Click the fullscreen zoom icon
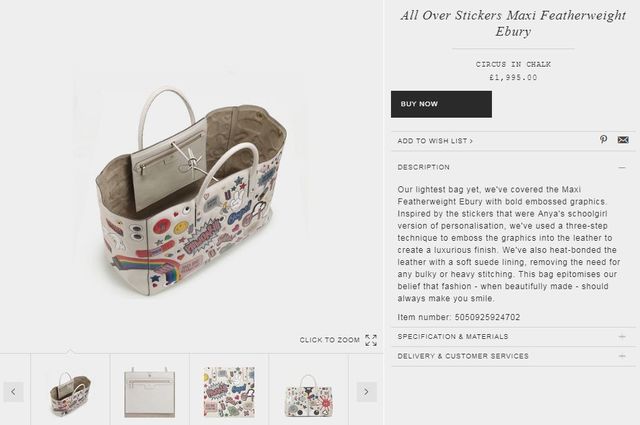 click(371, 340)
